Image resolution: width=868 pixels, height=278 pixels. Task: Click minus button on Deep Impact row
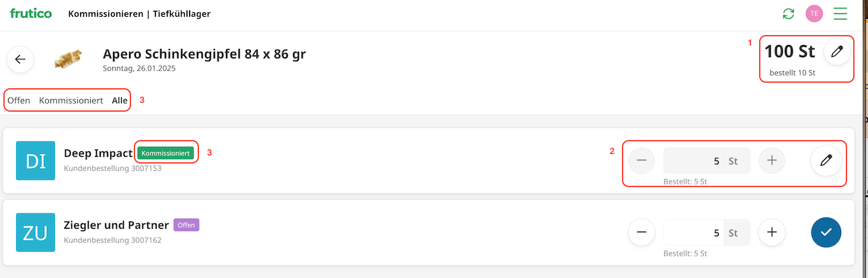[x=641, y=161]
